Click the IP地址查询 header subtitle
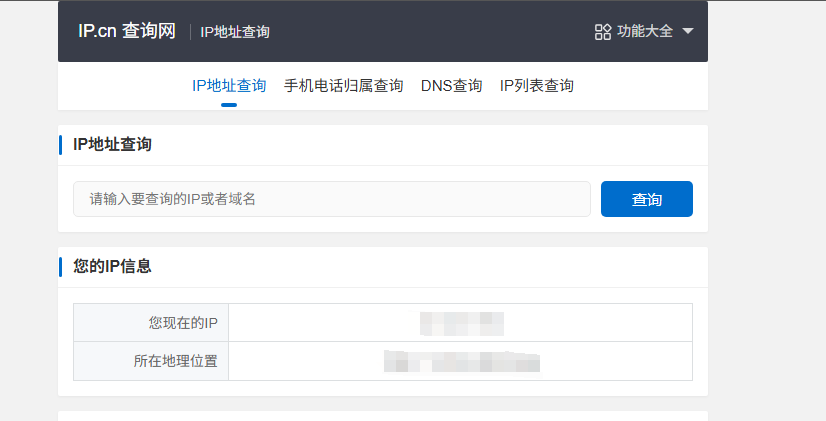The height and width of the screenshot is (421, 826). click(x=235, y=32)
